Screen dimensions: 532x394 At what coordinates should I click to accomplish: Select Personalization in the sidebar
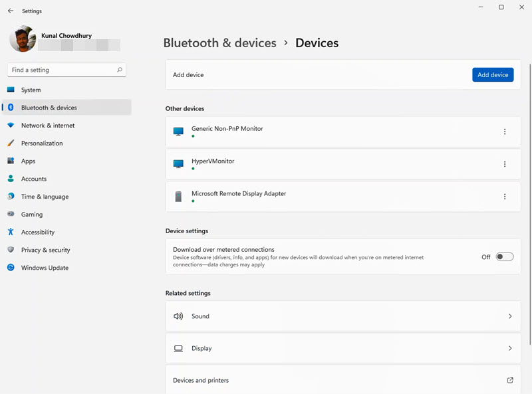click(66, 143)
